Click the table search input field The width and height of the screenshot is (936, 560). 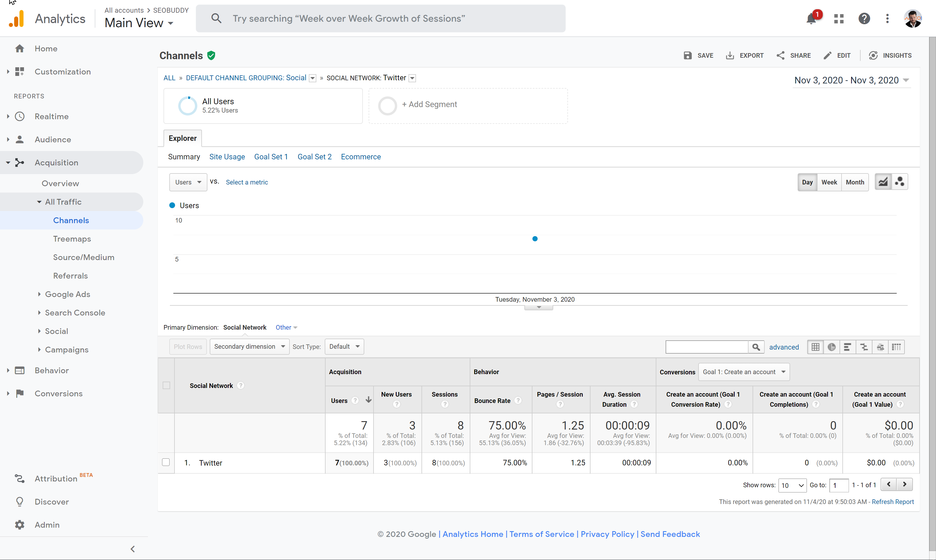(x=707, y=347)
